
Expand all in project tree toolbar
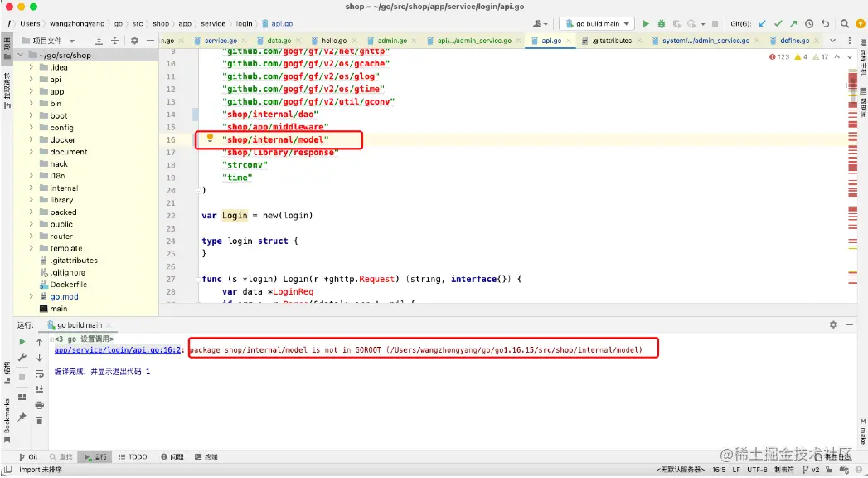tap(99, 41)
